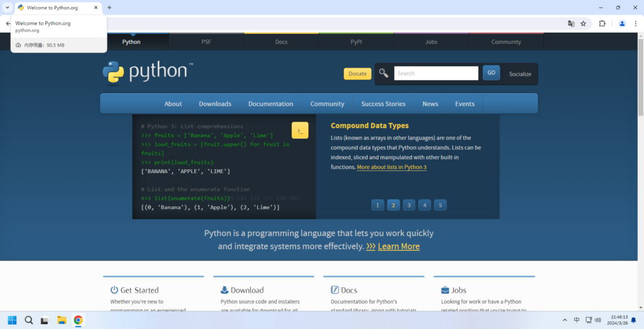
Task: Click the GO search button
Action: click(491, 73)
